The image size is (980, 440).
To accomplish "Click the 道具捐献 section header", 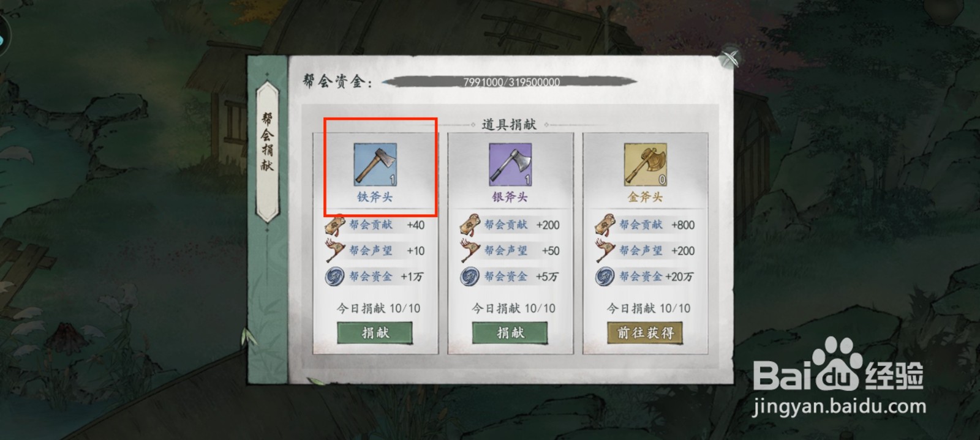I will [509, 125].
